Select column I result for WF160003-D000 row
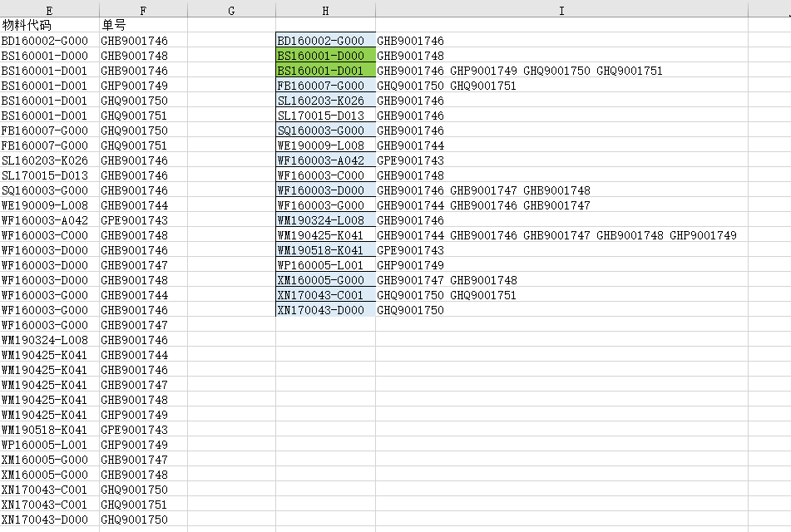The width and height of the screenshot is (791, 532). click(x=561, y=190)
